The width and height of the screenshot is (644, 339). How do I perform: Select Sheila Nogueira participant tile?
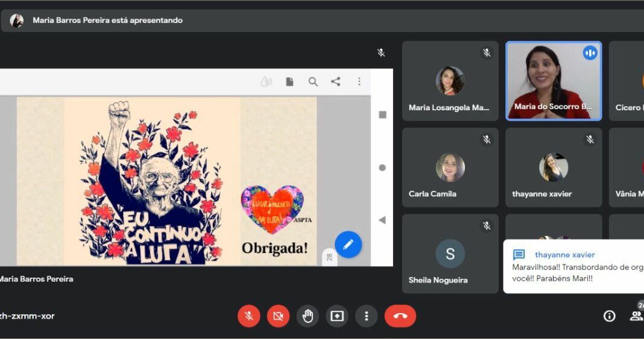point(450,253)
